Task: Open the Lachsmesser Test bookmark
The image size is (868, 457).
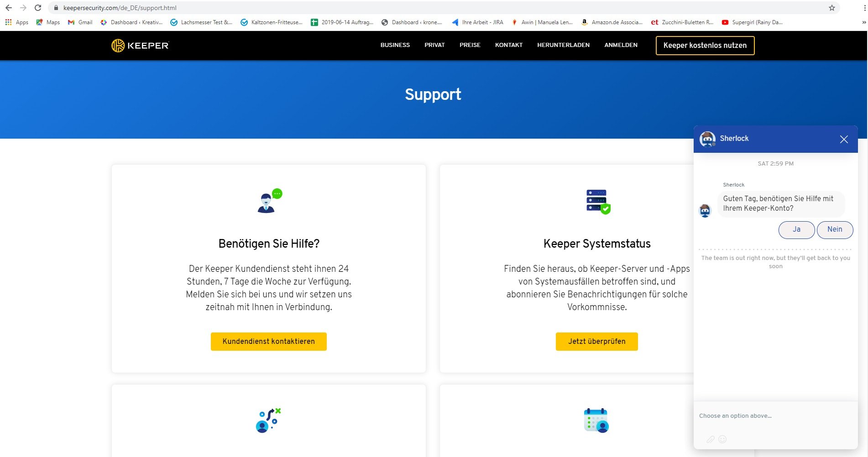Action: (x=201, y=22)
